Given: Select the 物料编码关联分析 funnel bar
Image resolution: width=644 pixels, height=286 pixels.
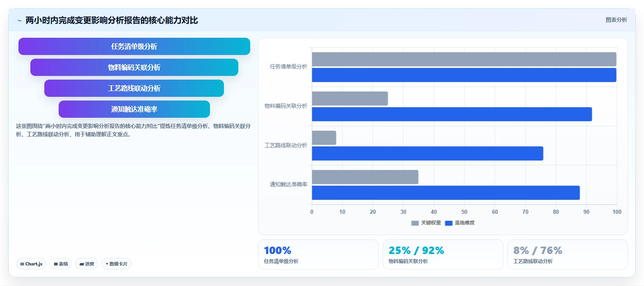Looking at the screenshot, I should tap(134, 67).
